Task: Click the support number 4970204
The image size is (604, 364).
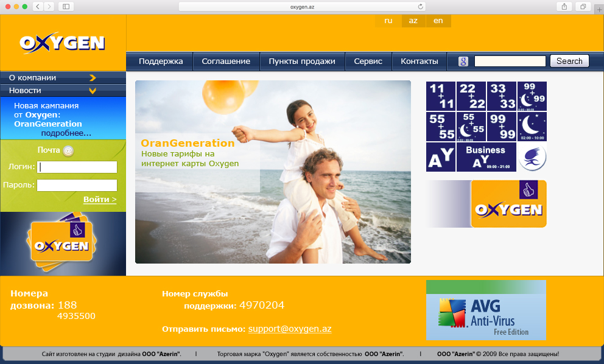Action: click(x=262, y=306)
